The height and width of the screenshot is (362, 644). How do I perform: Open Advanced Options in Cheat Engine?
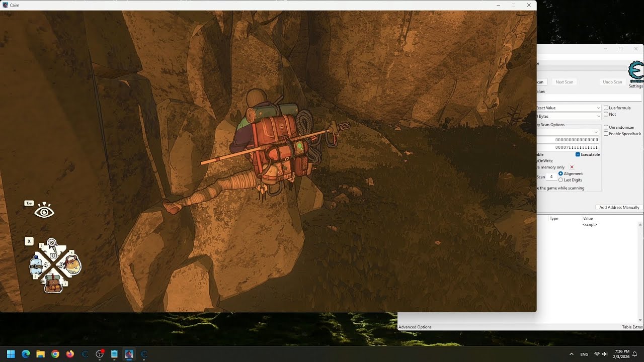[x=415, y=327]
